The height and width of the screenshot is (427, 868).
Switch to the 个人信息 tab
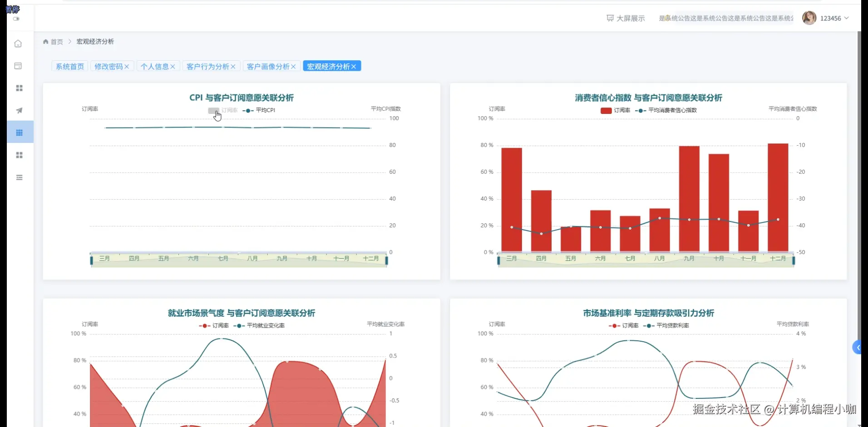pyautogui.click(x=154, y=66)
